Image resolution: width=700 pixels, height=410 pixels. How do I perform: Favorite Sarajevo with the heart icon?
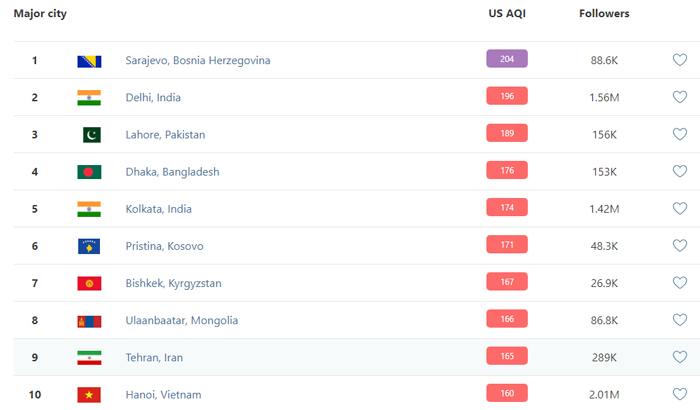[x=680, y=60]
